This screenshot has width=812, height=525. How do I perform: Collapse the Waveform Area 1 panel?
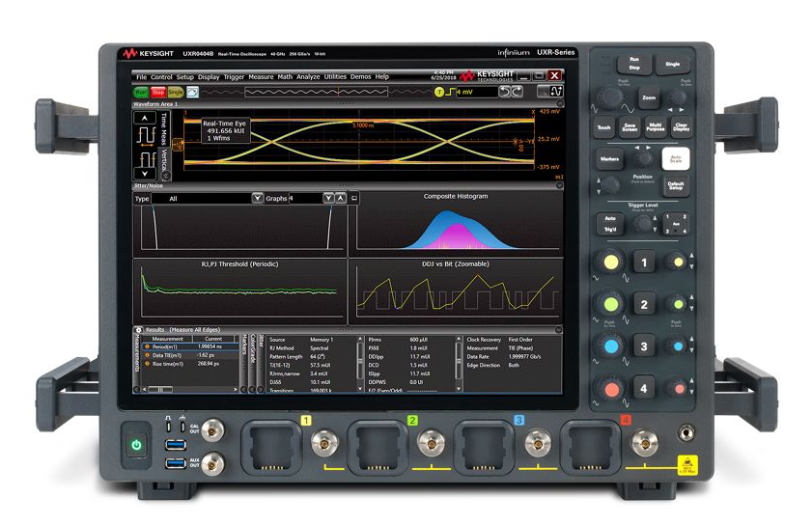559,104
